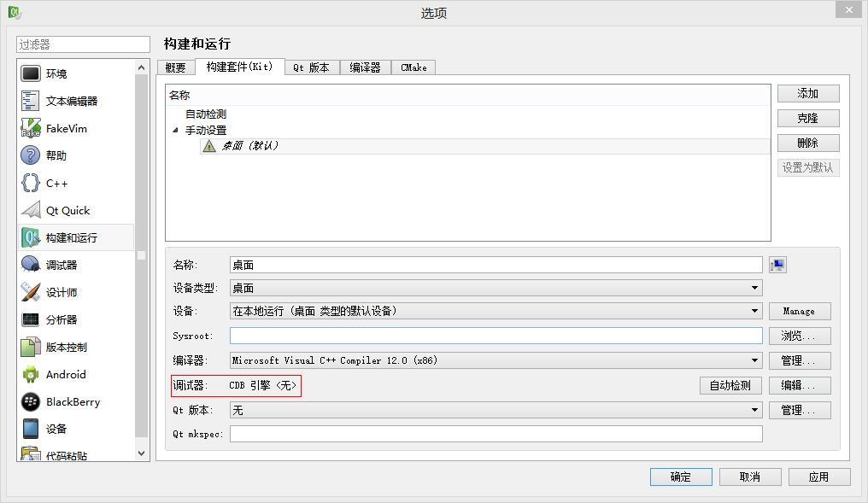Click the 应用 button

[x=819, y=477]
